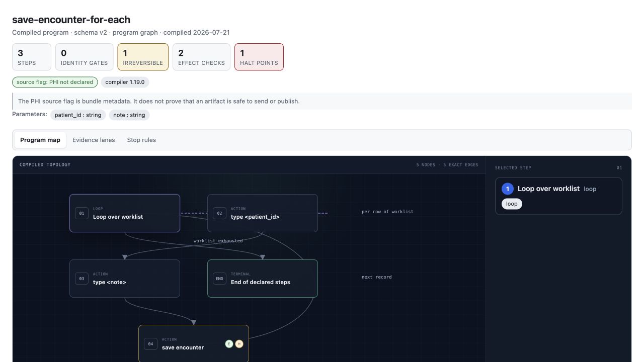Click the 04 index badge on save encounter
The height and width of the screenshot is (362, 644).
(x=150, y=344)
